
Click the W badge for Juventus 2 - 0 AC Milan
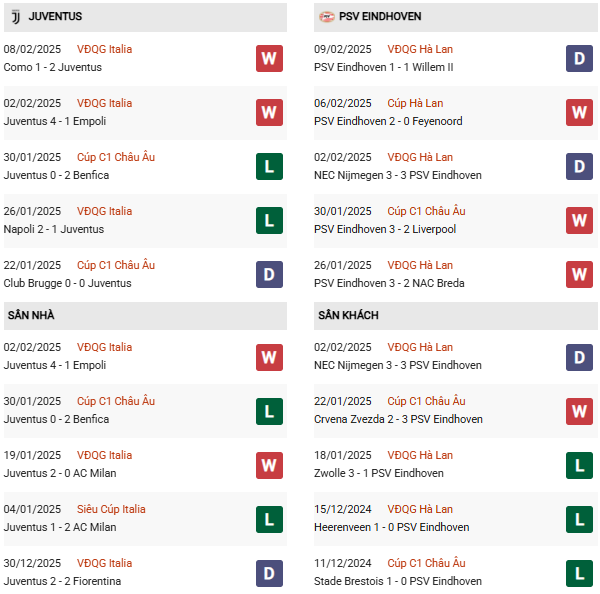click(268, 464)
